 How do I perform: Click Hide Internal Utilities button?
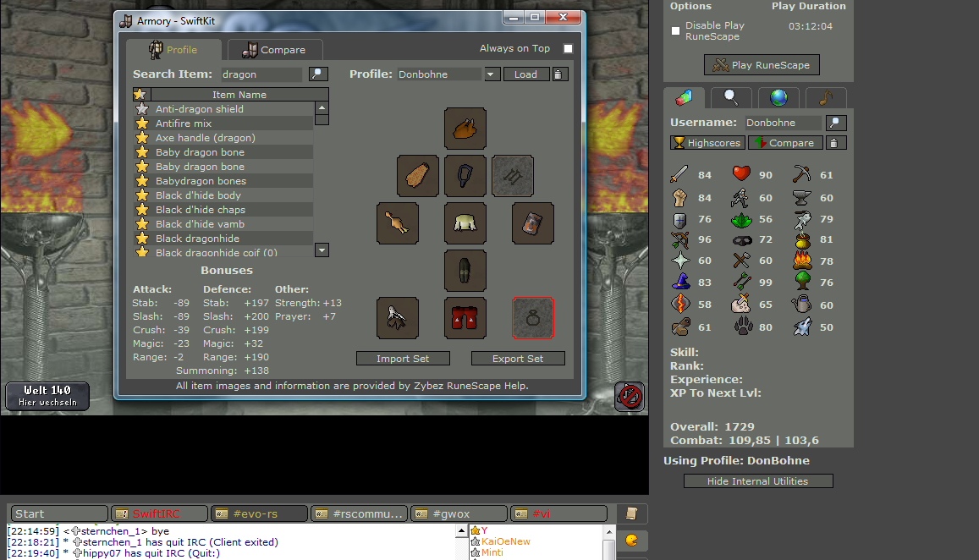(x=758, y=481)
